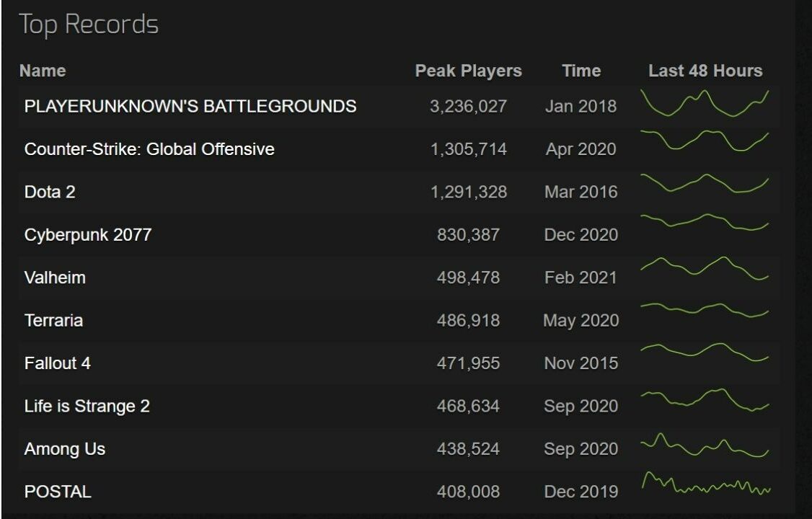This screenshot has height=519, width=812.
Task: Open Counter-Strike: Global Offensive page
Action: (149, 149)
